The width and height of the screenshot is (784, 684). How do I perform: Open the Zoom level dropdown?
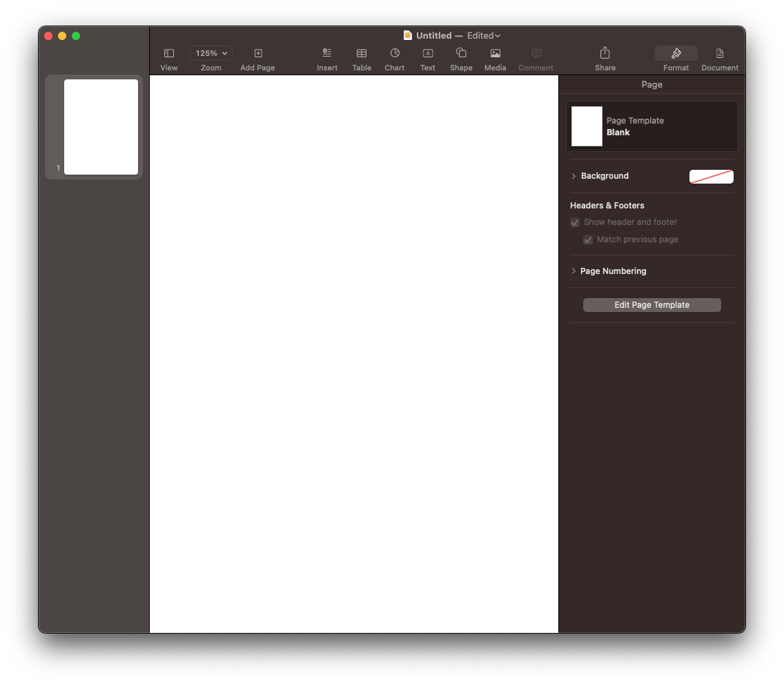(x=210, y=53)
